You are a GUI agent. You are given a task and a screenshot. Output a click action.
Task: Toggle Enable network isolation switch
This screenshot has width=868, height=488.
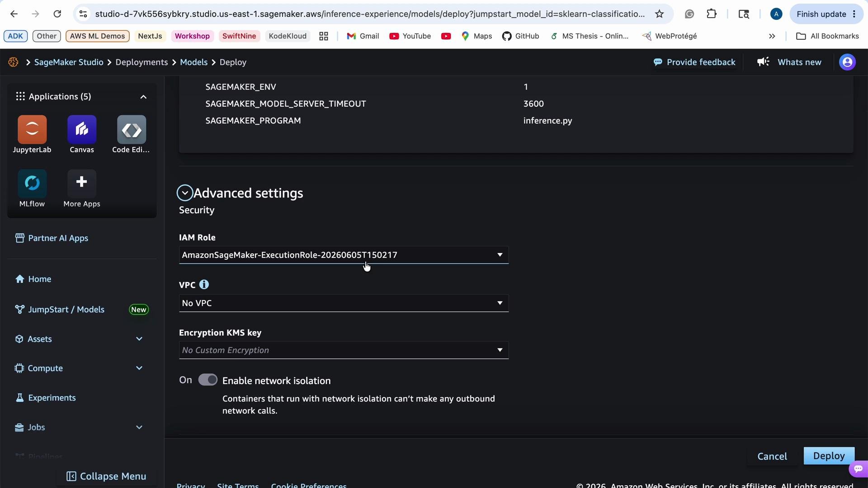click(x=208, y=380)
